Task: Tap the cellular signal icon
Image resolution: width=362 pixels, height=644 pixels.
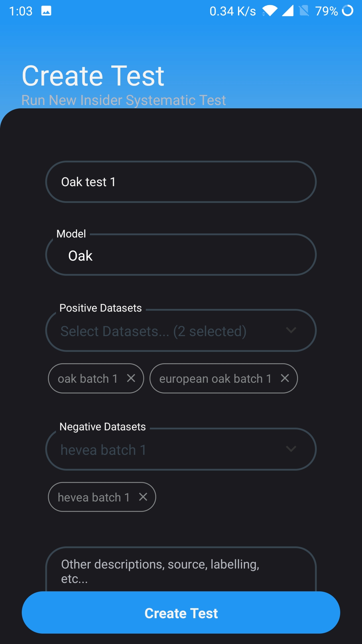Action: [288, 11]
